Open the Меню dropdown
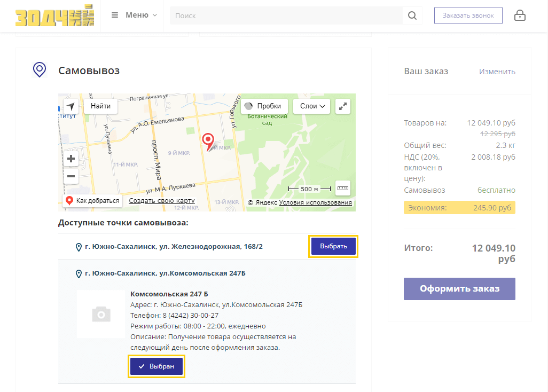This screenshot has height=392, width=548. click(x=134, y=15)
